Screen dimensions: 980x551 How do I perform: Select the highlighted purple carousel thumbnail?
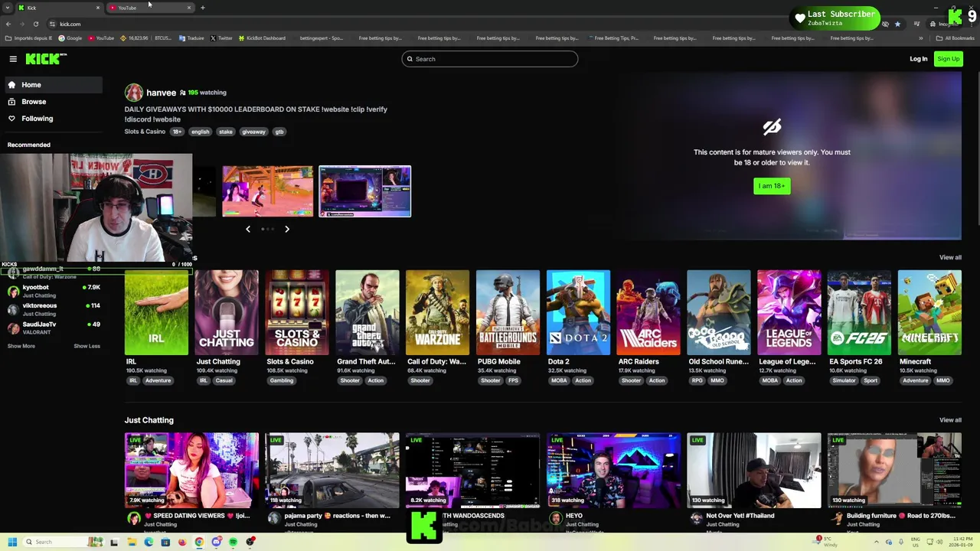click(x=364, y=191)
